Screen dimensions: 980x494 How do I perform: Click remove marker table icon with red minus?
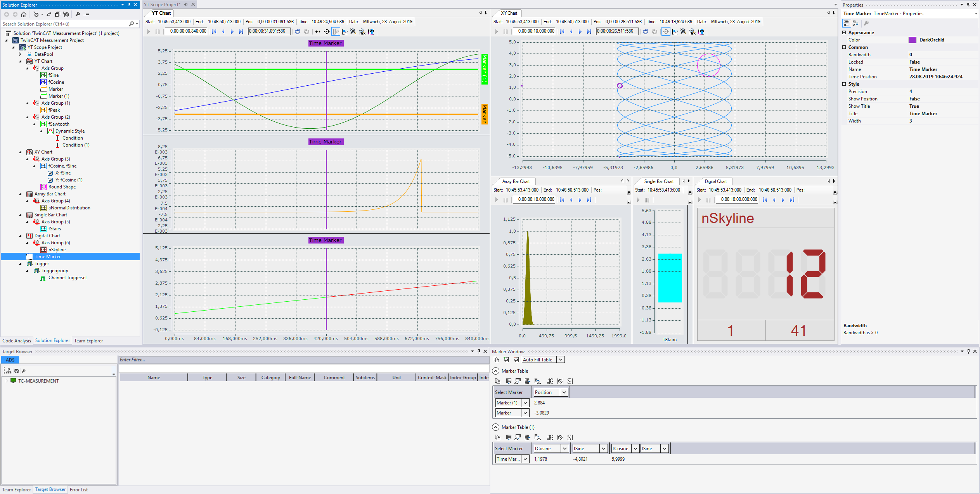pyautogui.click(x=516, y=360)
